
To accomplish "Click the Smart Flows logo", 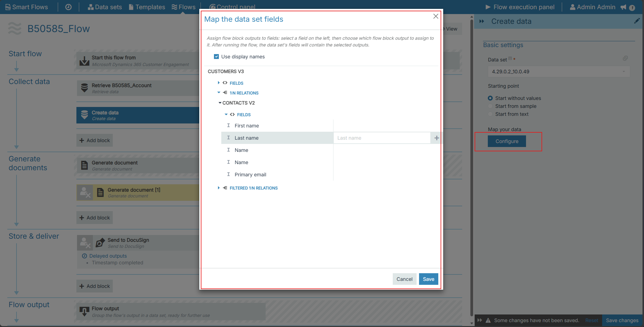I will (x=27, y=7).
